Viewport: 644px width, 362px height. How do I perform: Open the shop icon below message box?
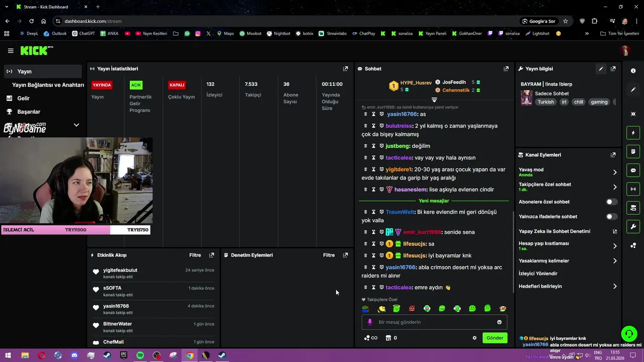(x=388, y=338)
